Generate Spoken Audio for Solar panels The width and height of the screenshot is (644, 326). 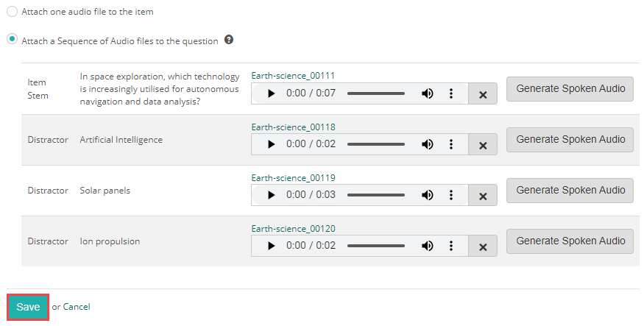pos(570,190)
